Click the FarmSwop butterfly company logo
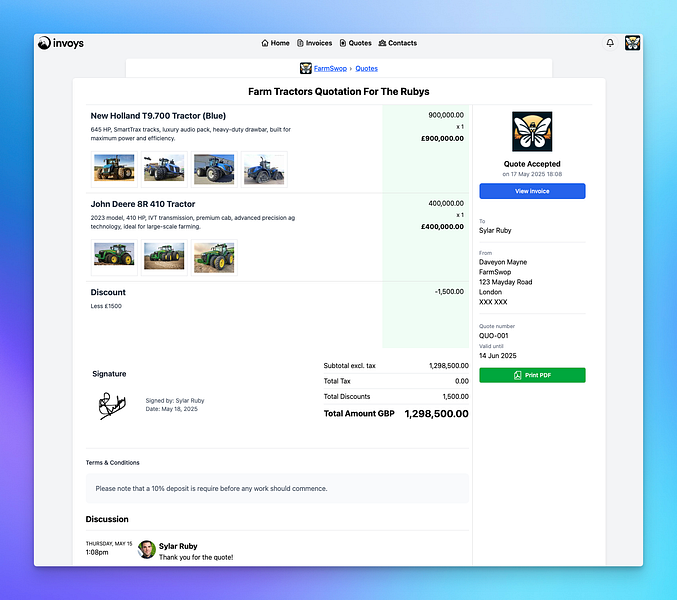The height and width of the screenshot is (600, 677). pyautogui.click(x=532, y=131)
